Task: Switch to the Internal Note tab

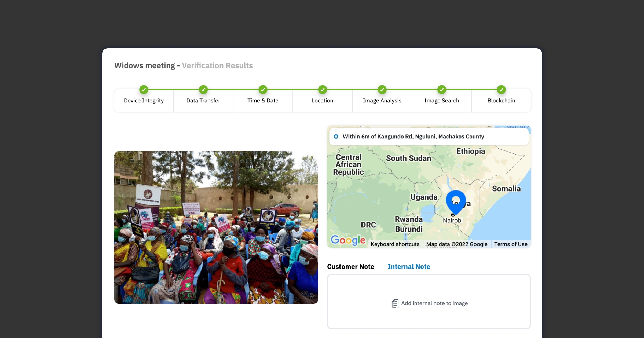Action: pyautogui.click(x=409, y=267)
